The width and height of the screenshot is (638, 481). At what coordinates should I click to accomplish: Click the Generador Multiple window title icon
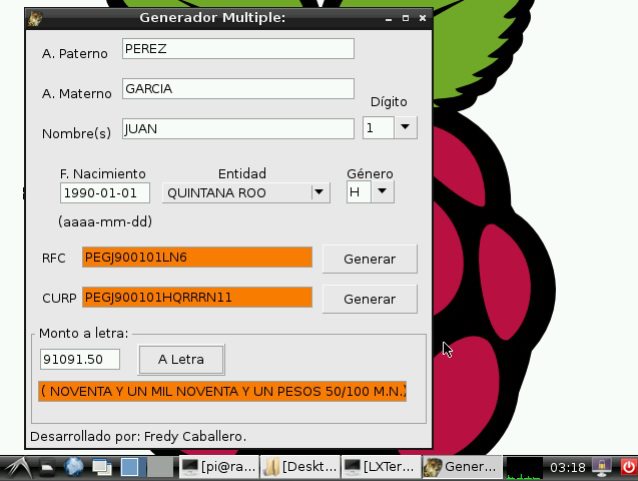coord(35,18)
